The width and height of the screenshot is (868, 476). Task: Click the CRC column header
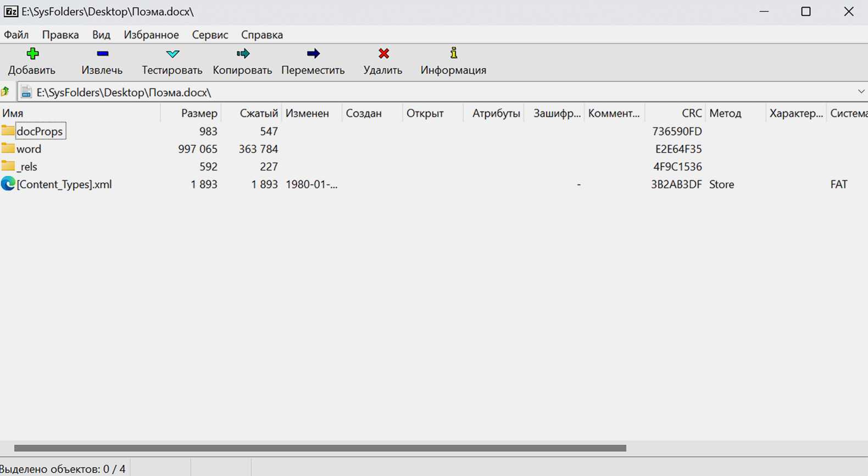tap(691, 113)
